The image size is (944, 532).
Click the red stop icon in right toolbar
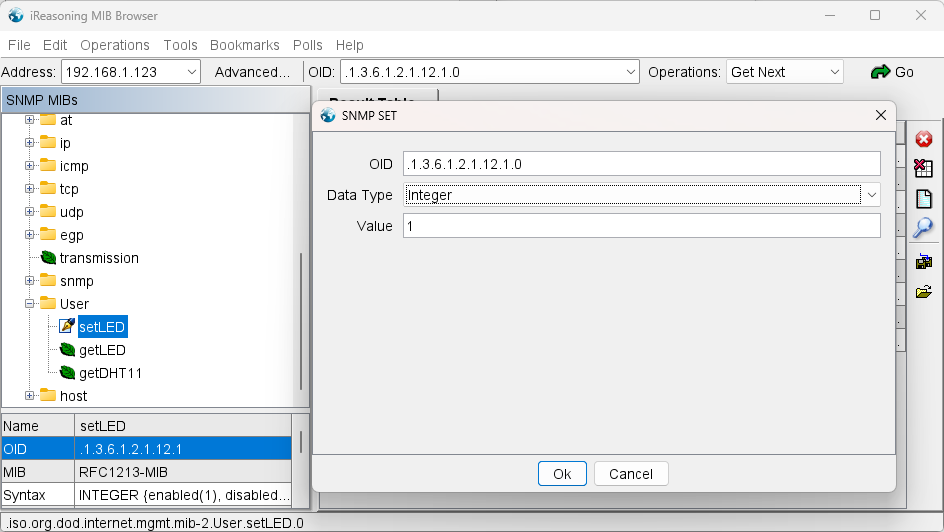click(x=923, y=140)
